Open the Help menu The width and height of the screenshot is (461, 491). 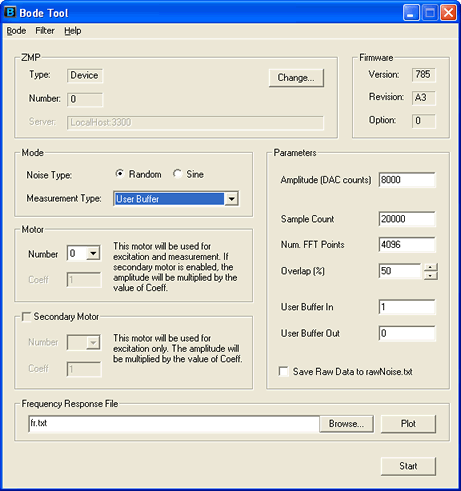(x=73, y=31)
